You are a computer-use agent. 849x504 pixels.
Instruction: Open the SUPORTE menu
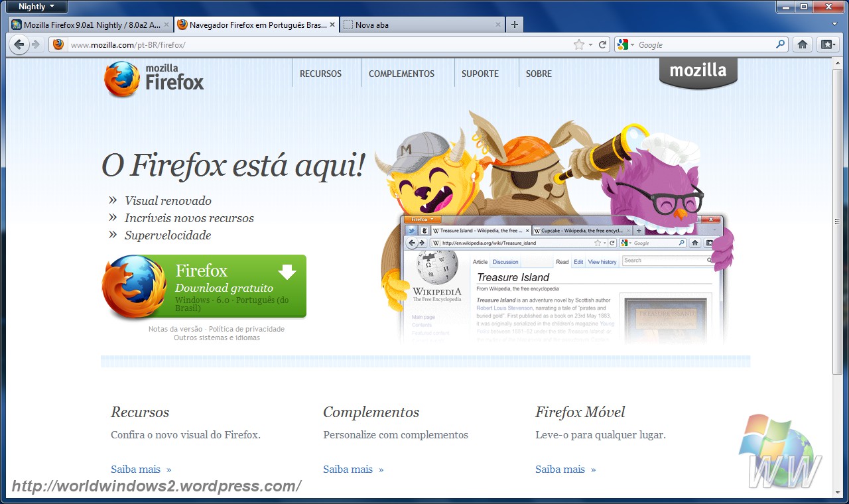(x=480, y=74)
